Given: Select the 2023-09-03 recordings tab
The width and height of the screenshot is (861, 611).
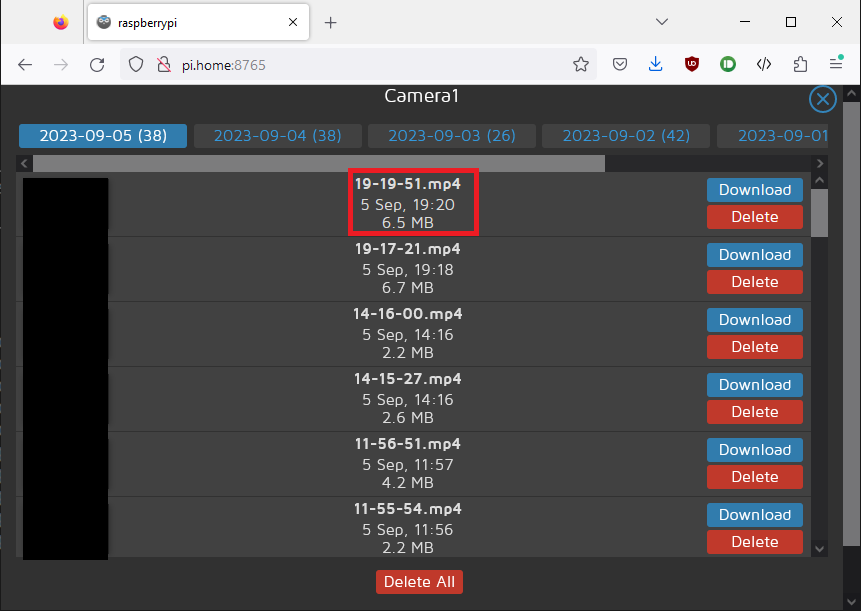Looking at the screenshot, I should tap(451, 136).
